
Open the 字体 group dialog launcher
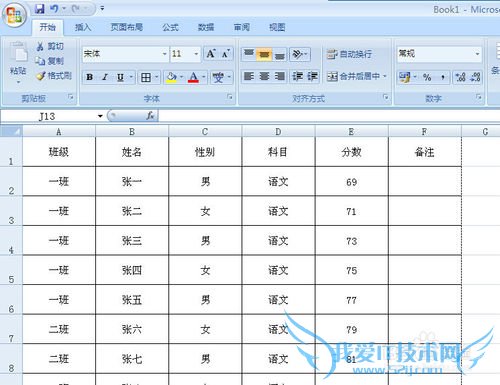pos(230,97)
